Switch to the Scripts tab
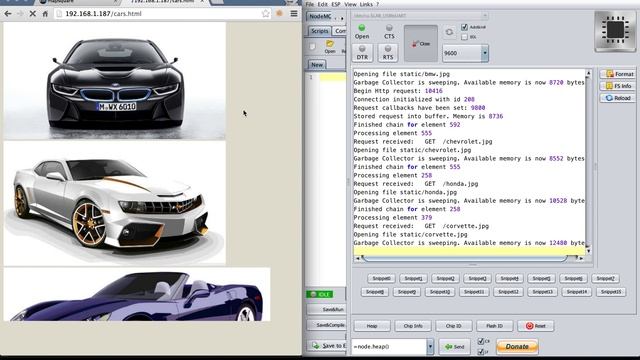The image size is (640, 360). (x=320, y=31)
